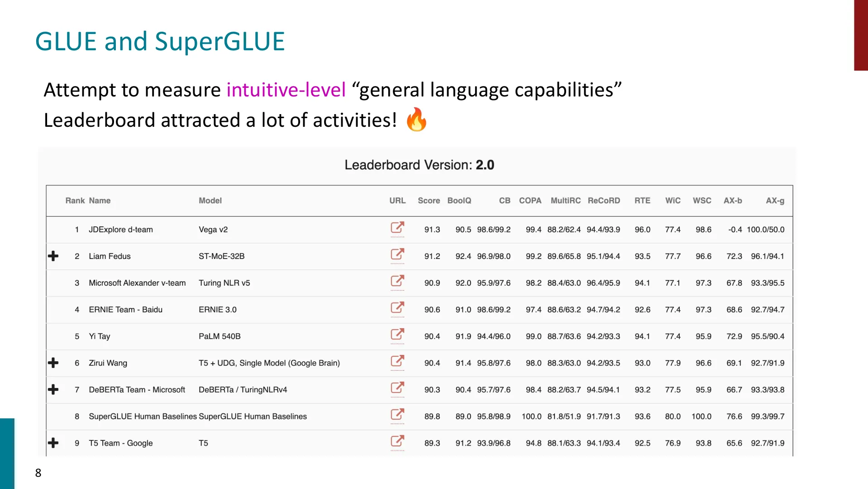Screen dimensions: 868x489
Task: Open the Turing NLR v5 URL link icon
Action: click(397, 281)
